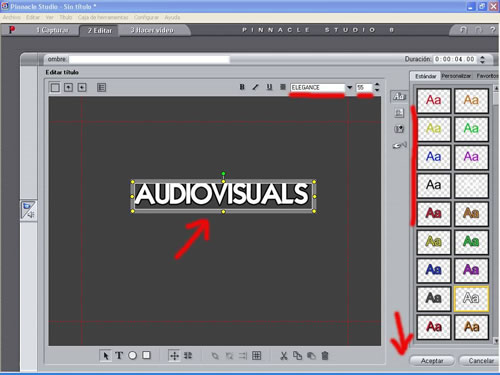The image size is (500, 375).
Task: Pick the highlighted white outlined Aa style
Action: coord(471,298)
